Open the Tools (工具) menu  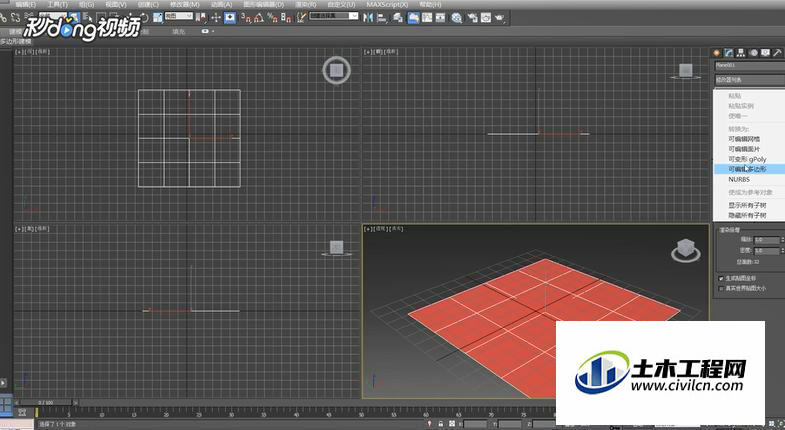point(57,5)
